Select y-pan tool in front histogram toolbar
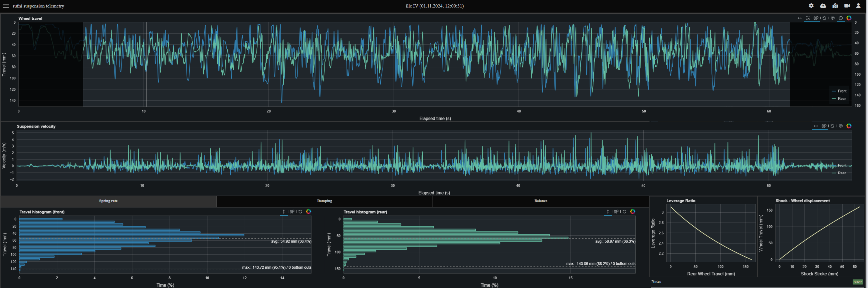Image resolution: width=868 pixels, height=288 pixels. [x=284, y=212]
